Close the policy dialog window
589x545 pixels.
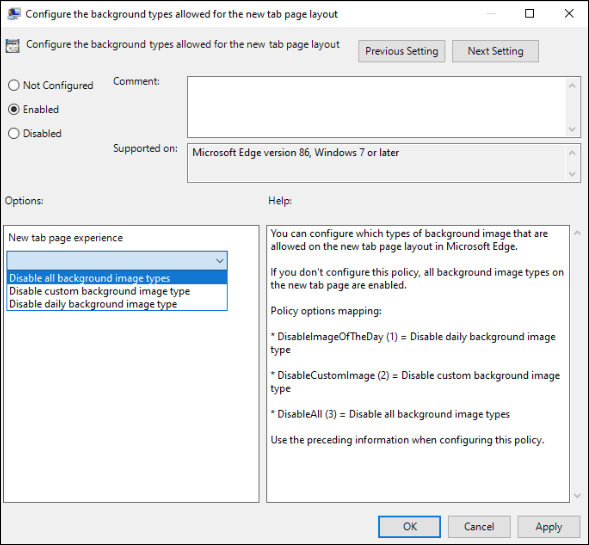[x=569, y=14]
